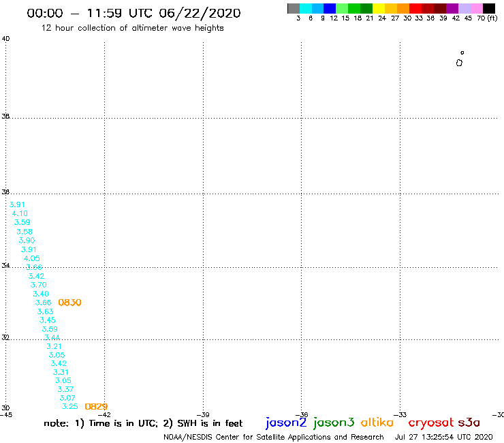Click the latitude 40 axis label
504x443 pixels.
[5, 39]
